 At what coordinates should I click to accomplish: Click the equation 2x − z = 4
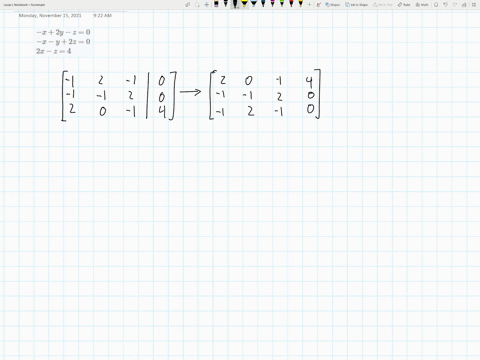[x=54, y=51]
